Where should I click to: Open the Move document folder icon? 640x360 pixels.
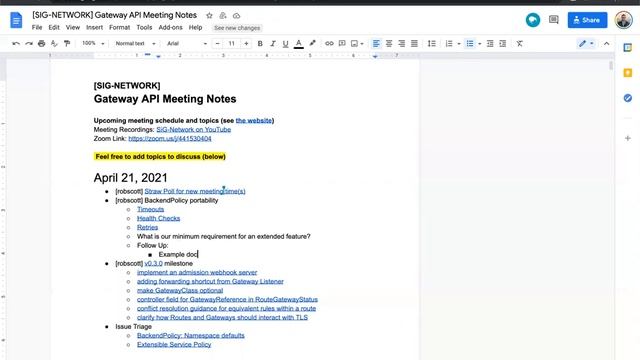pos(223,16)
